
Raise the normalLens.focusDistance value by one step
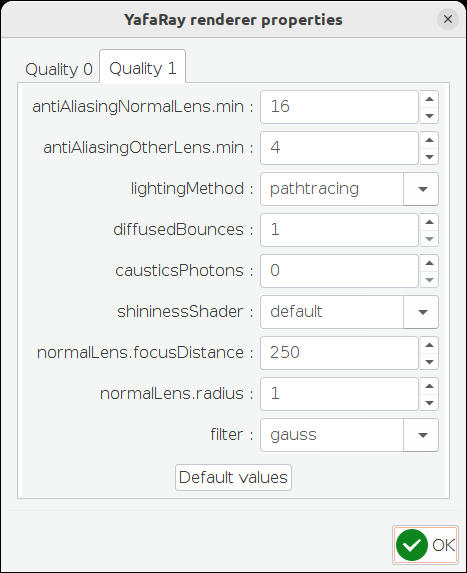429,345
